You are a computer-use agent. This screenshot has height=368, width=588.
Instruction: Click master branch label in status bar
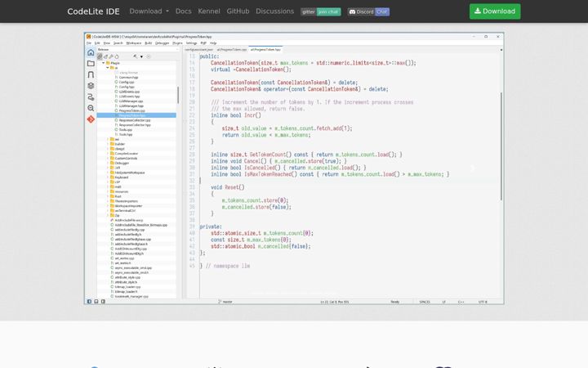(x=228, y=302)
